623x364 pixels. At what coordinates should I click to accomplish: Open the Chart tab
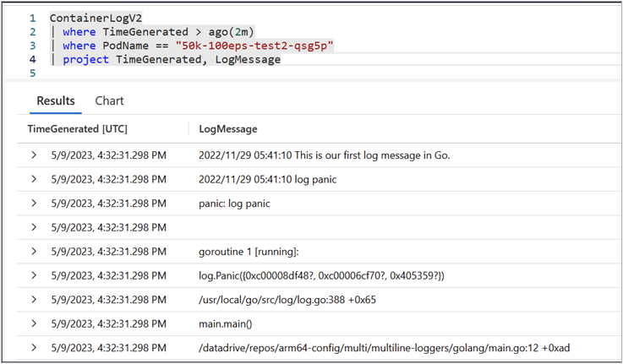[x=109, y=101]
